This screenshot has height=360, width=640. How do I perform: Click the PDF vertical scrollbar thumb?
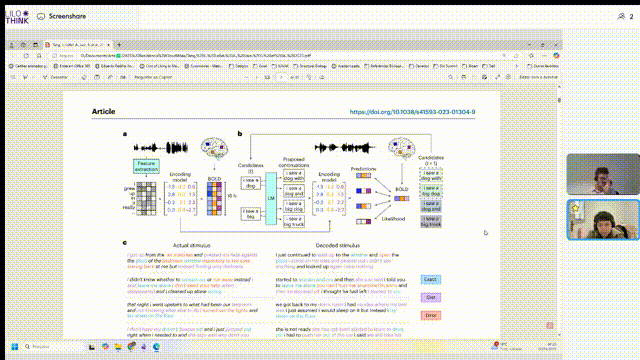coord(559,100)
